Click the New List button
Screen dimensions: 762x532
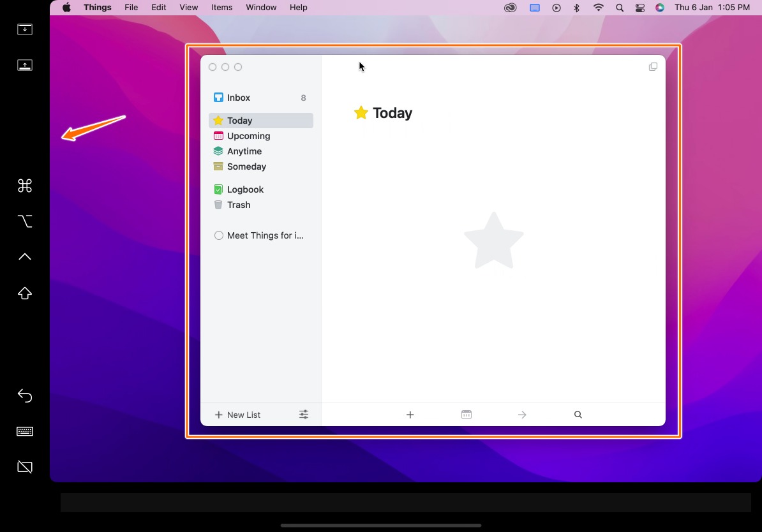[x=237, y=415]
